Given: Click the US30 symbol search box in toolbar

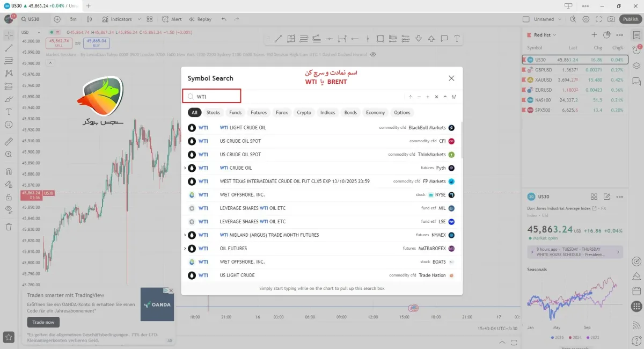Looking at the screenshot, I should click(x=33, y=19).
